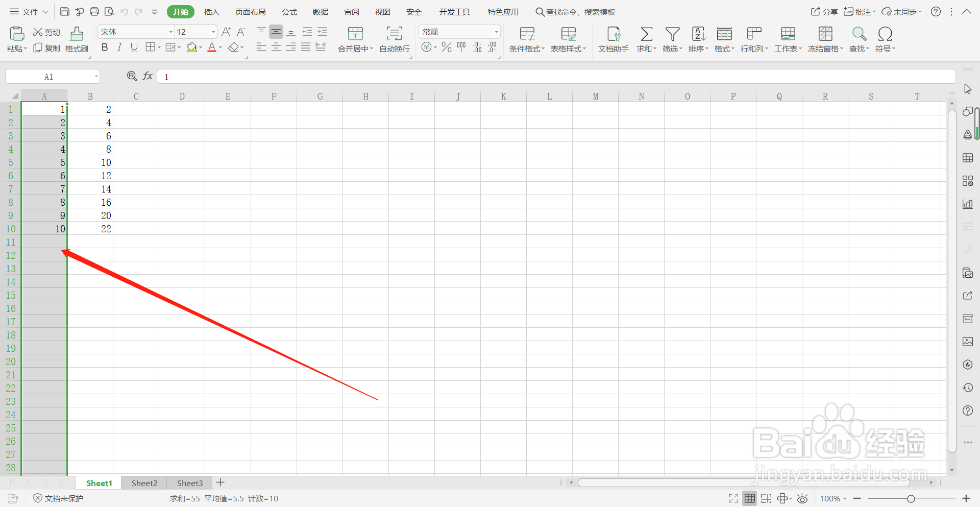
Task: Click the Format Painter brush icon
Action: tap(77, 34)
